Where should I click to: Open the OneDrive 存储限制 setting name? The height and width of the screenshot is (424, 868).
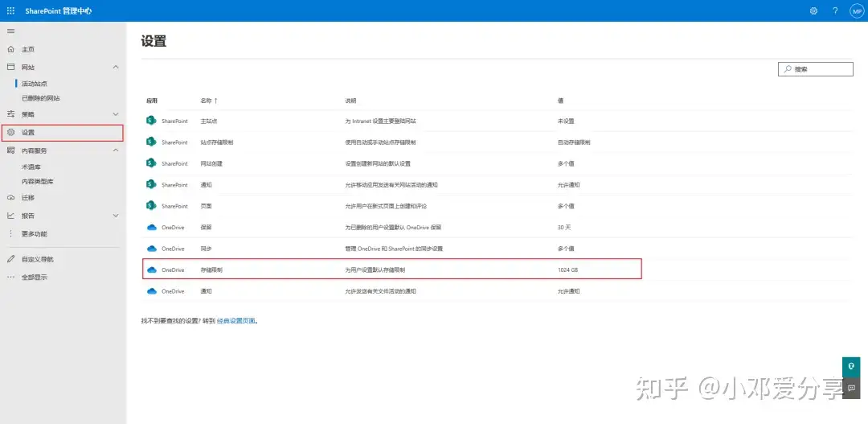click(211, 270)
